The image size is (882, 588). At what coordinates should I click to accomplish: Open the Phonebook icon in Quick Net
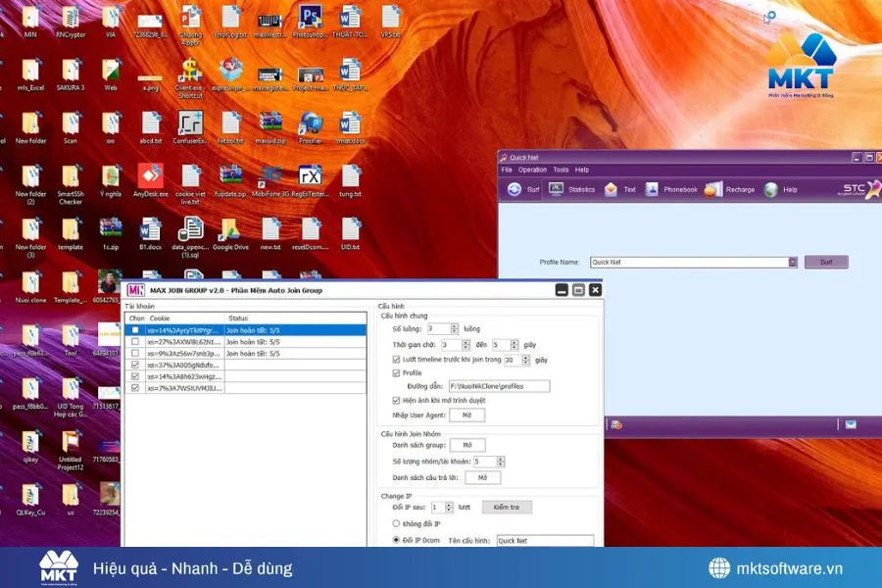(x=652, y=189)
